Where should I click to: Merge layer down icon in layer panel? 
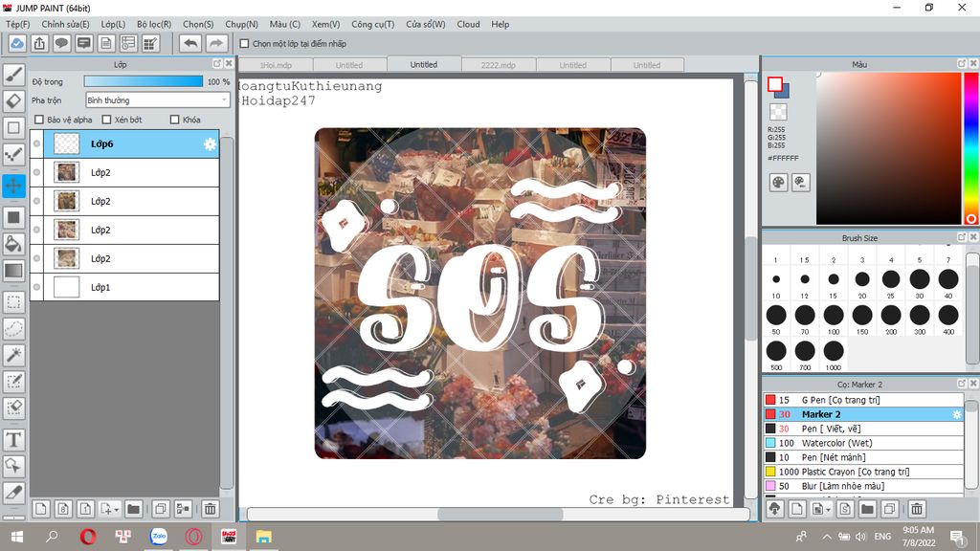(183, 509)
